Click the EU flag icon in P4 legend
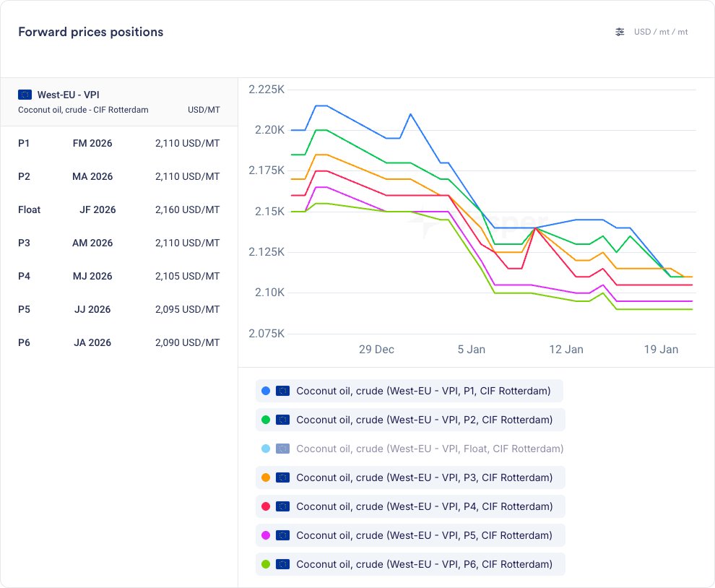The width and height of the screenshot is (715, 588). (282, 506)
